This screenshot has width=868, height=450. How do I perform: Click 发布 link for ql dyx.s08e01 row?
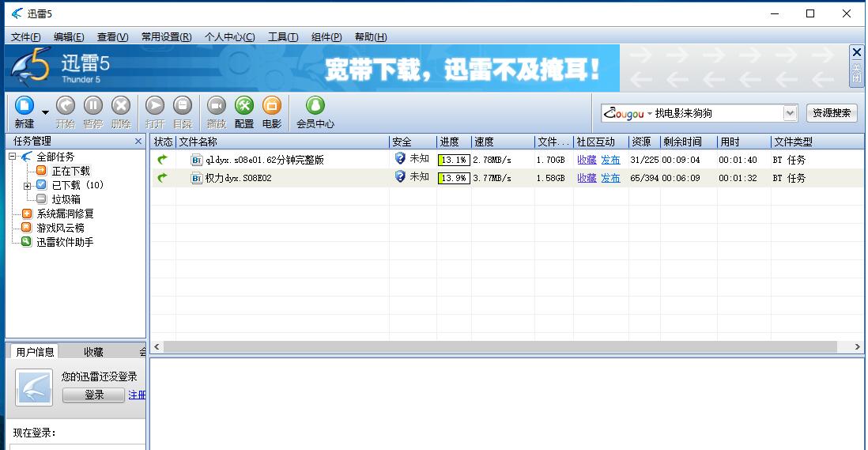(610, 160)
